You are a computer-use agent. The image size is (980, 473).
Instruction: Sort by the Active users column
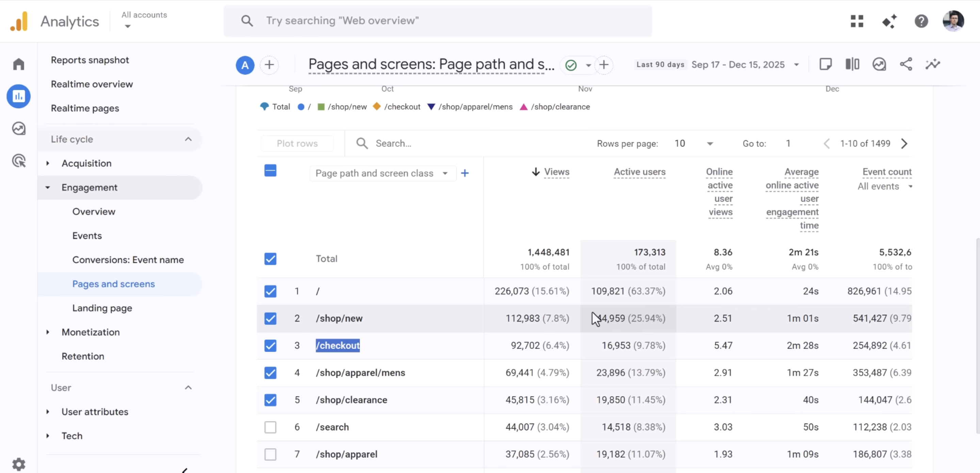click(x=639, y=172)
